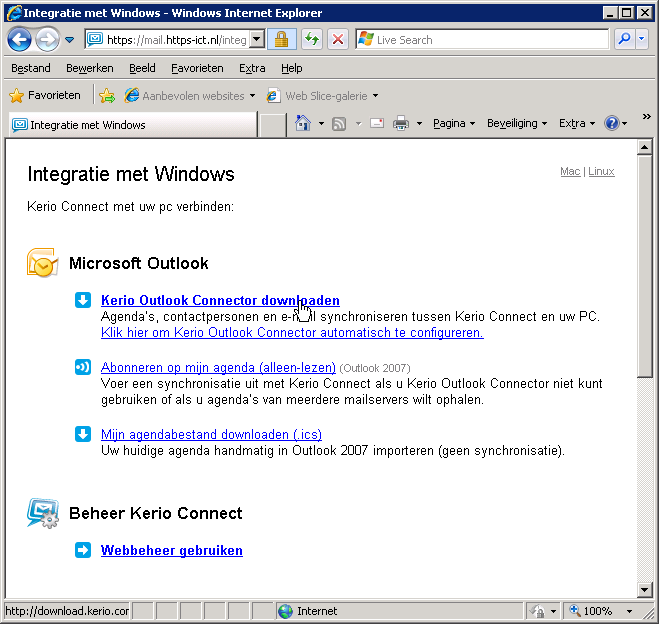Expand the Home button dropdown arrow
This screenshot has width=659, height=624.
321,124
